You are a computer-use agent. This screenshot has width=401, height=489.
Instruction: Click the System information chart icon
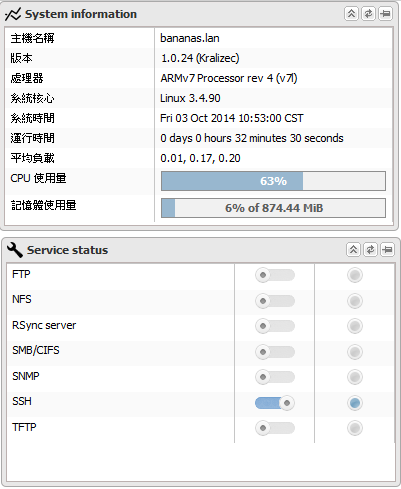point(13,14)
